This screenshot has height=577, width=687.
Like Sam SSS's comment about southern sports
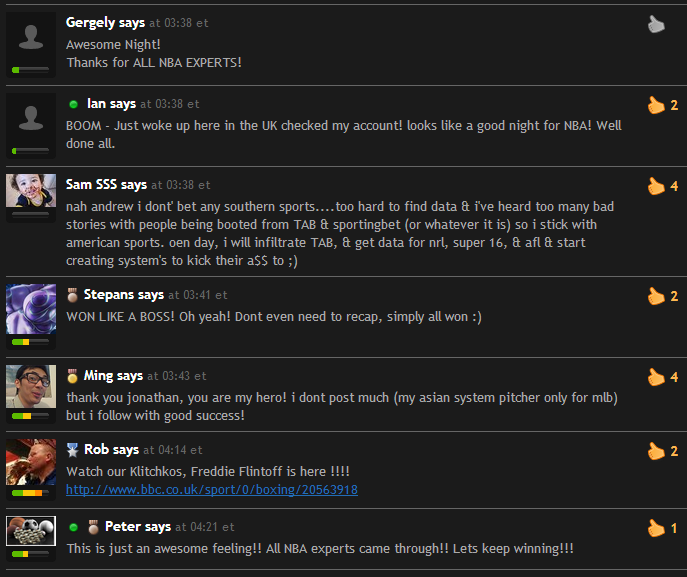[x=656, y=186]
